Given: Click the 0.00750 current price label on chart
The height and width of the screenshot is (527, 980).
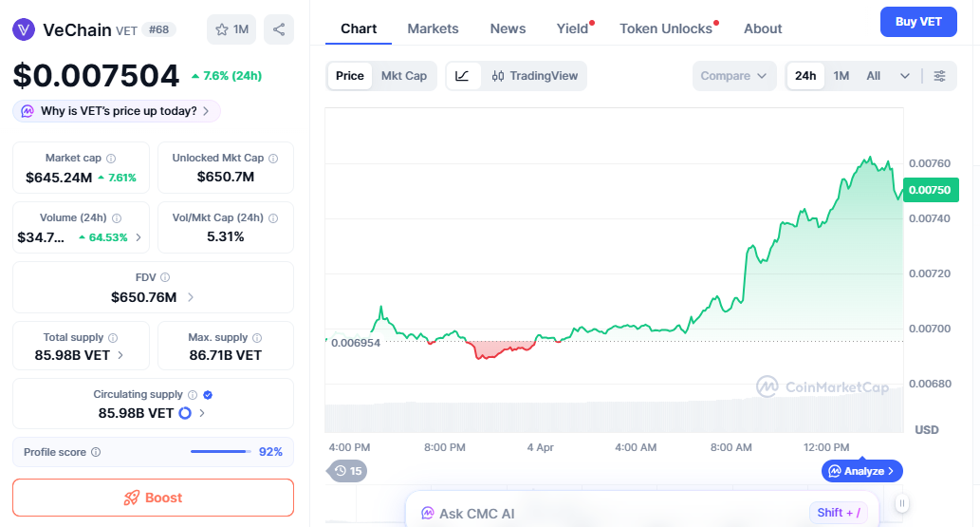Looking at the screenshot, I should (930, 190).
